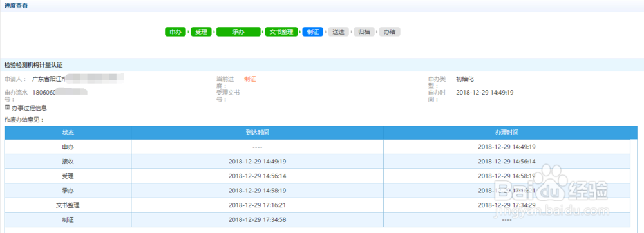Click arrival time 2018-12-29 17:16:21

click(257, 205)
